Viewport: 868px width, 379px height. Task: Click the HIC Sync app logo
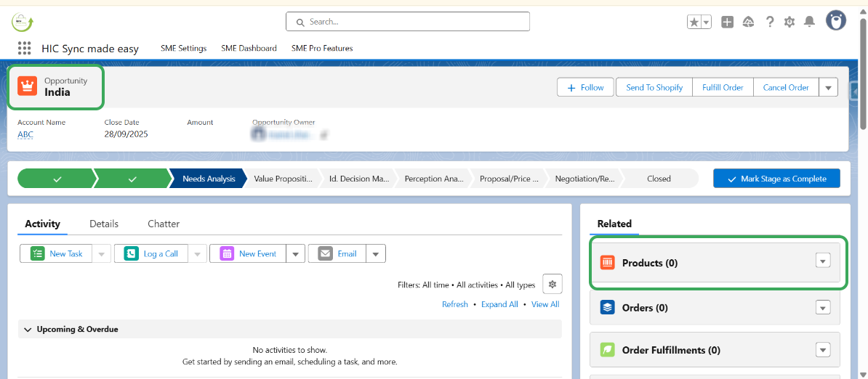23,22
